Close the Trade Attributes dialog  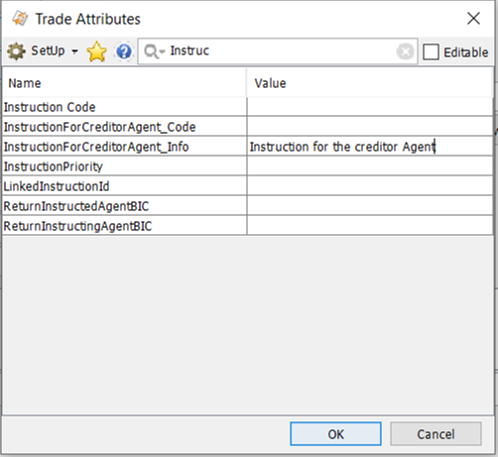click(473, 19)
